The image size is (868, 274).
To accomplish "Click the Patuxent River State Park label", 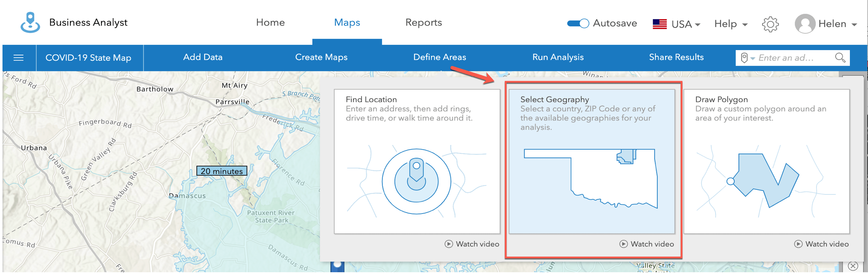I will coord(271,216).
